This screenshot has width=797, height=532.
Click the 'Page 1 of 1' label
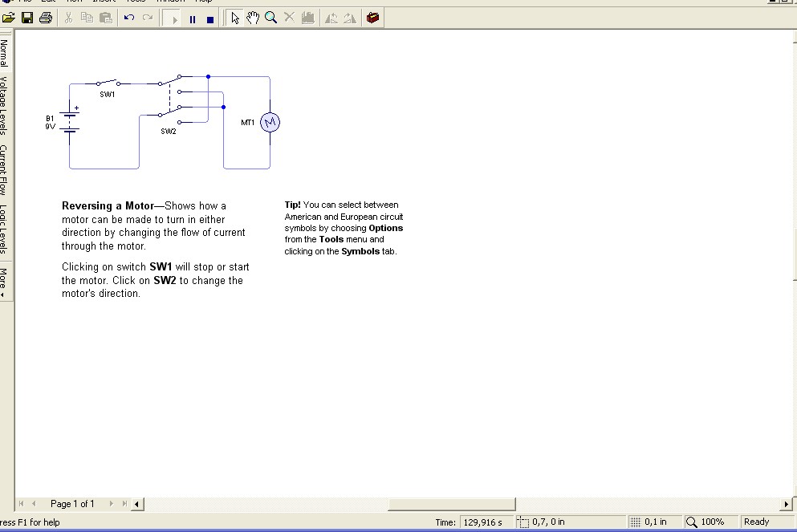(72, 504)
